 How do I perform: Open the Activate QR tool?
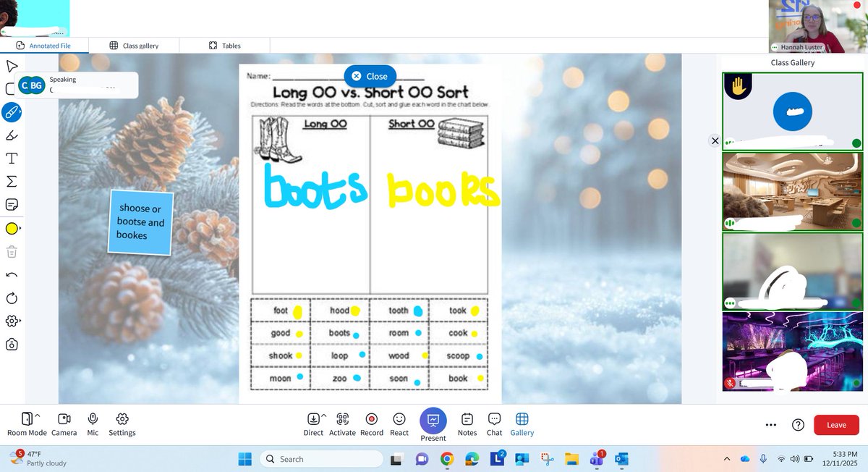click(342, 424)
